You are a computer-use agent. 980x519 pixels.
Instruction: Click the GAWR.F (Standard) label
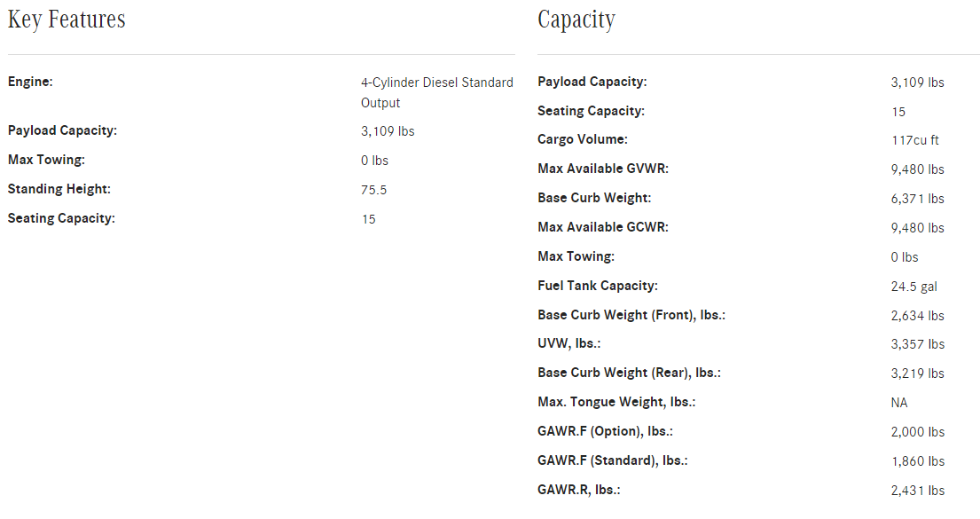(x=613, y=460)
